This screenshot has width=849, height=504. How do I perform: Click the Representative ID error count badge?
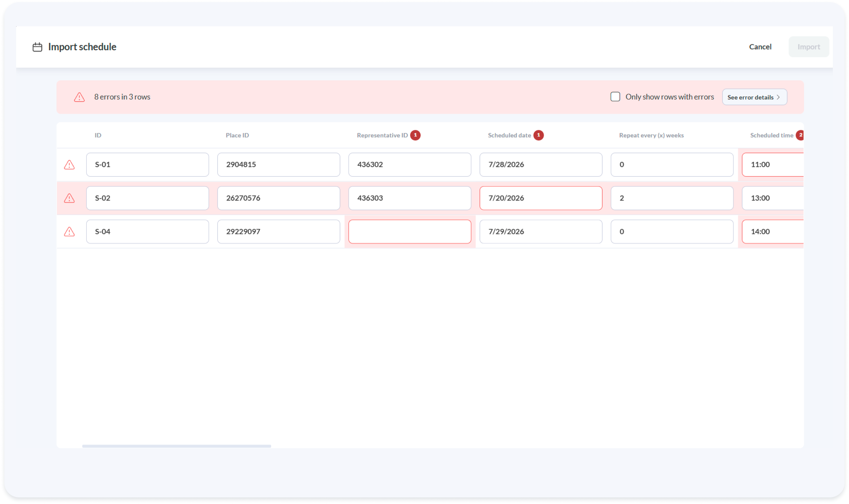[x=415, y=135]
